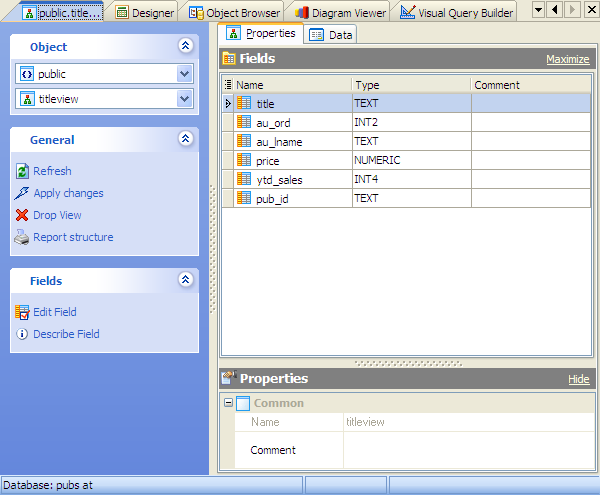600x495 pixels.
Task: Collapse the General panel section
Action: [x=184, y=139]
